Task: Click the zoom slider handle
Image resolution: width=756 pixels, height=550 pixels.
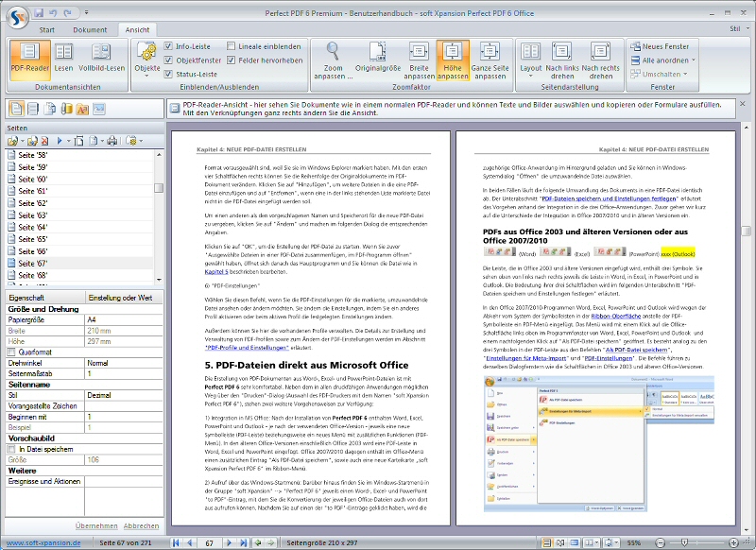Action: (x=684, y=542)
